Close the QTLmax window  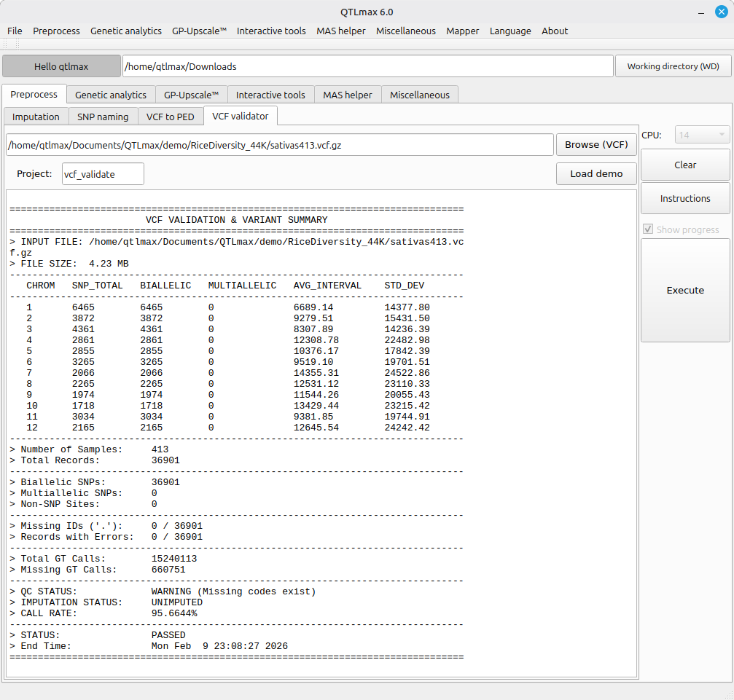click(x=721, y=12)
